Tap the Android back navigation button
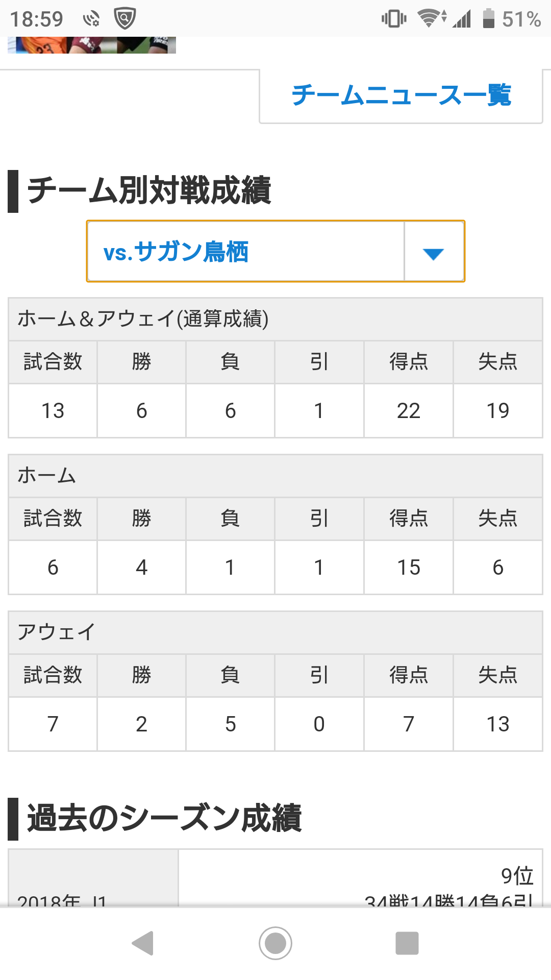The image size is (551, 980). [x=143, y=943]
